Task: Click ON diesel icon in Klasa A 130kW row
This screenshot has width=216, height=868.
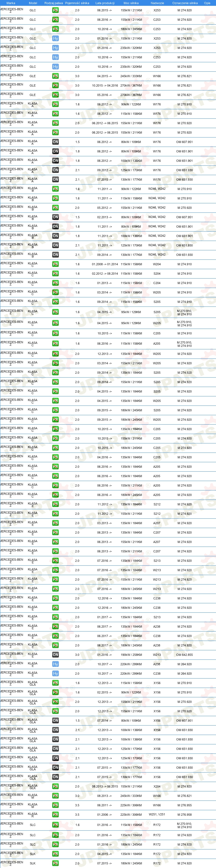Action: (x=56, y=180)
